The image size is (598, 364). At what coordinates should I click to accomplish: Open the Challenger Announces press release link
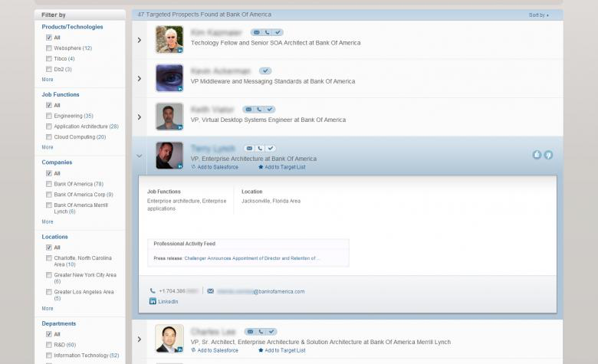tap(252, 258)
